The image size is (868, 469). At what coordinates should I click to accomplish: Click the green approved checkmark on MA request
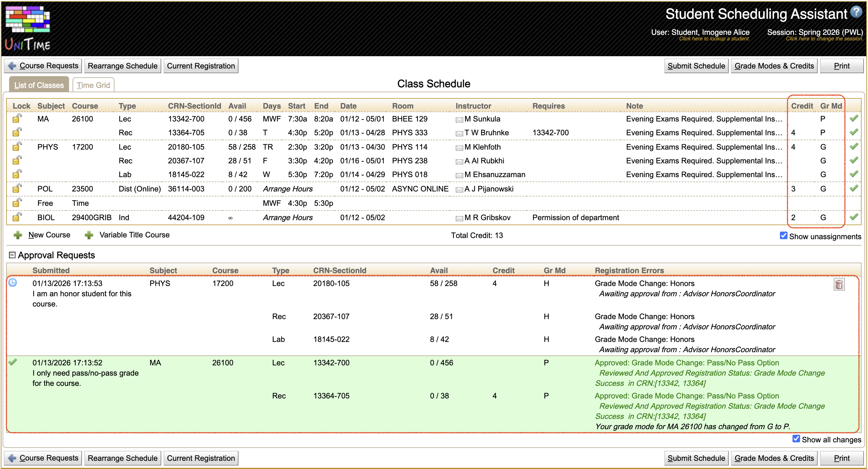[13, 362]
